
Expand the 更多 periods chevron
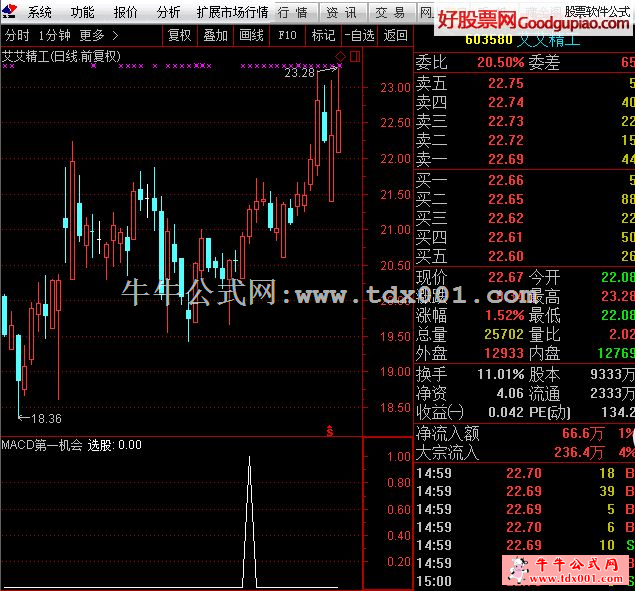click(114, 35)
